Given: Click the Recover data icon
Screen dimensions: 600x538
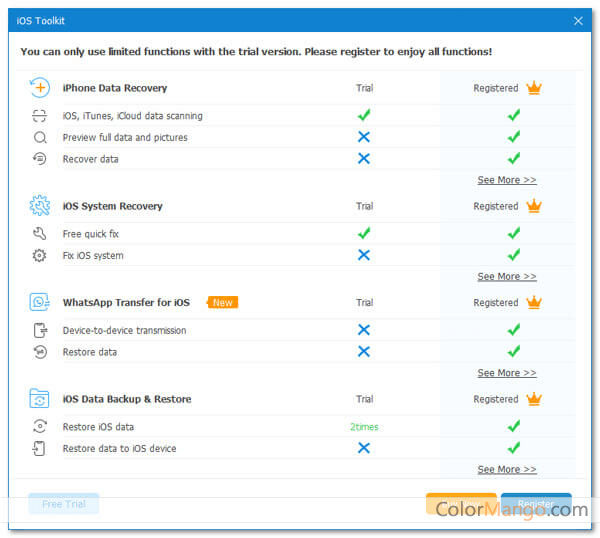Looking at the screenshot, I should tap(39, 158).
